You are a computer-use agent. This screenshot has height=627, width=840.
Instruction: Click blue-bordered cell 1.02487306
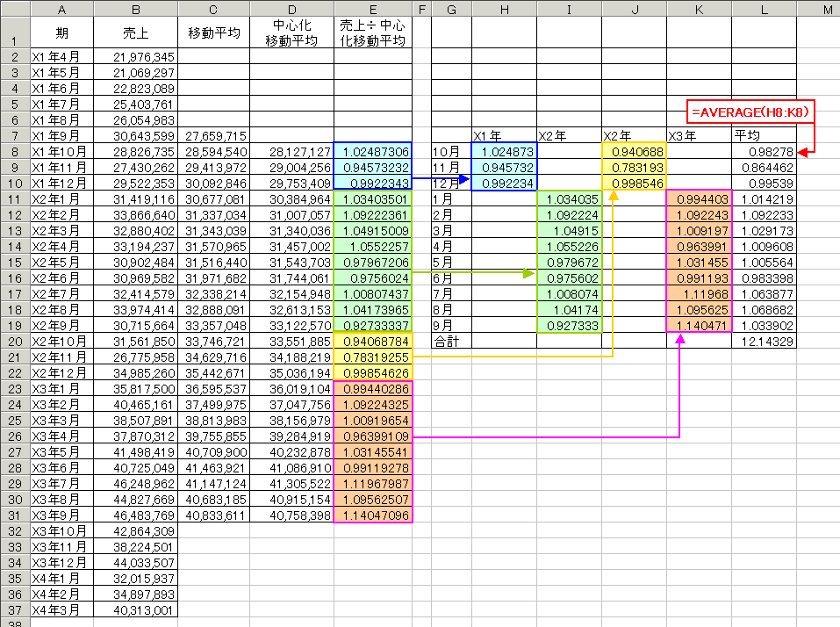click(373, 152)
